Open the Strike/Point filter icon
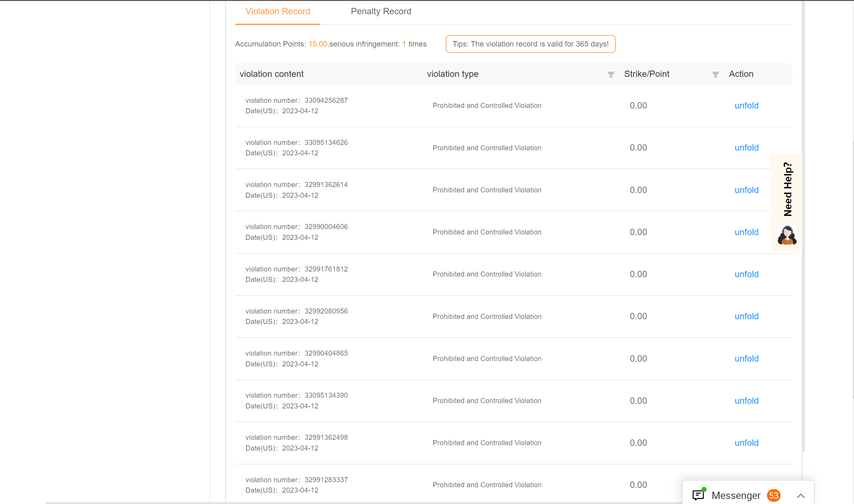This screenshot has height=504, width=854. pyautogui.click(x=715, y=74)
